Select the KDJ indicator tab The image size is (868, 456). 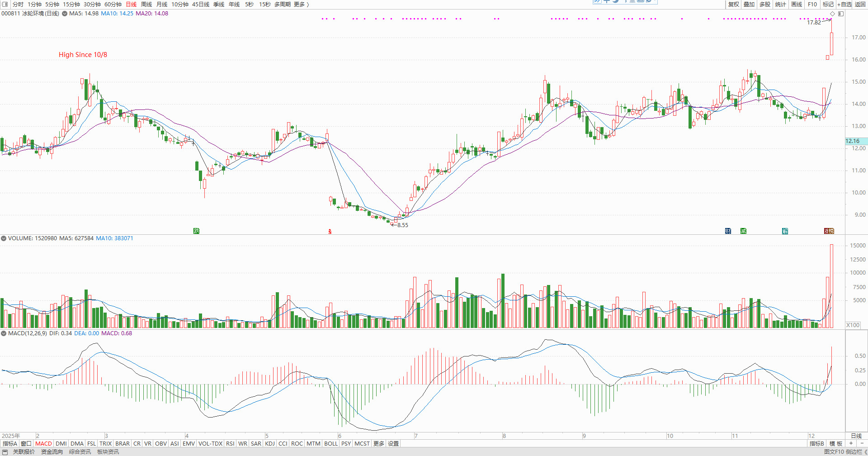click(x=270, y=444)
